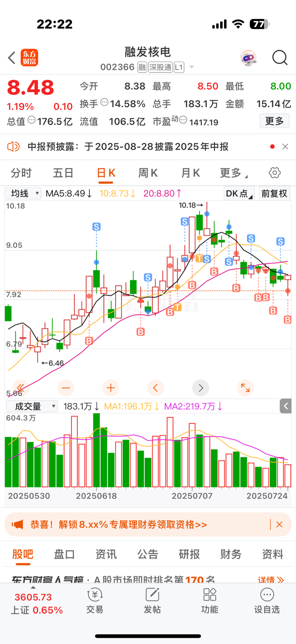Screen dimensions: 296x644
Task: Dismiss the 中报预披露 notice
Action: (x=285, y=147)
